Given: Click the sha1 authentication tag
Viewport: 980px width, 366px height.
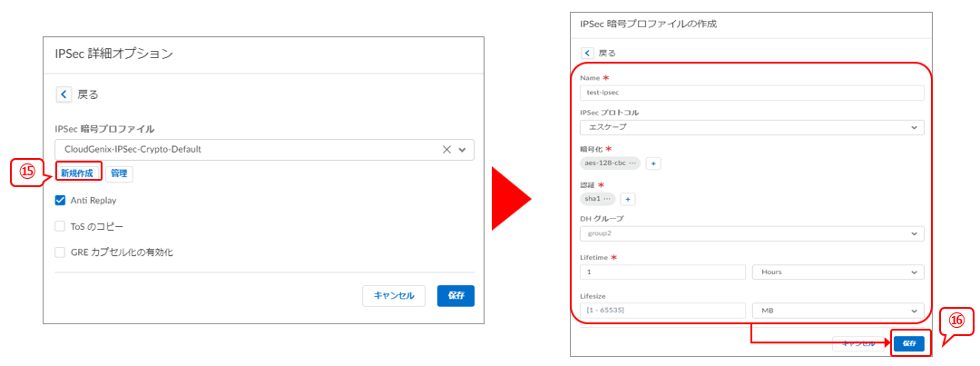Looking at the screenshot, I should click(597, 198).
